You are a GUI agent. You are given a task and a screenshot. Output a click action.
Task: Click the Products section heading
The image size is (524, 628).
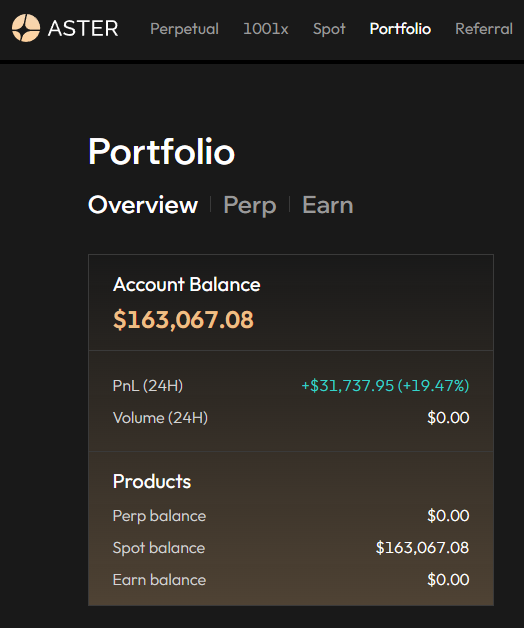pos(152,481)
